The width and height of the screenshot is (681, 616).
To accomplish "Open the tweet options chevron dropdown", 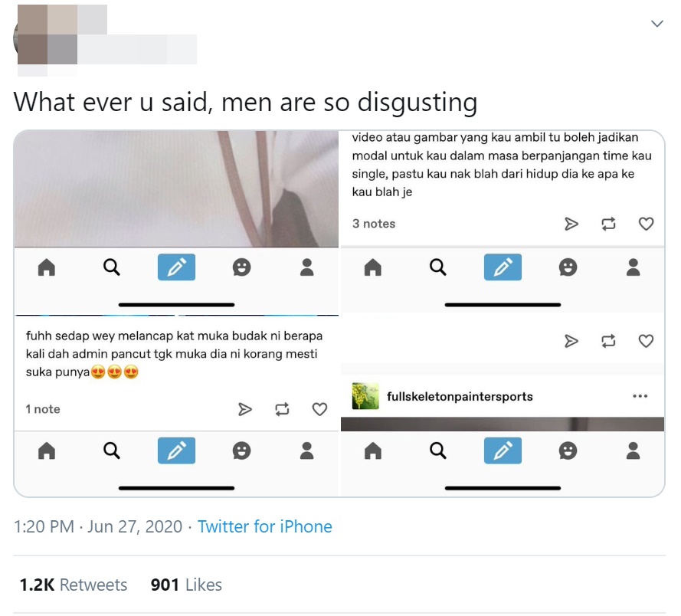I will coord(657,24).
